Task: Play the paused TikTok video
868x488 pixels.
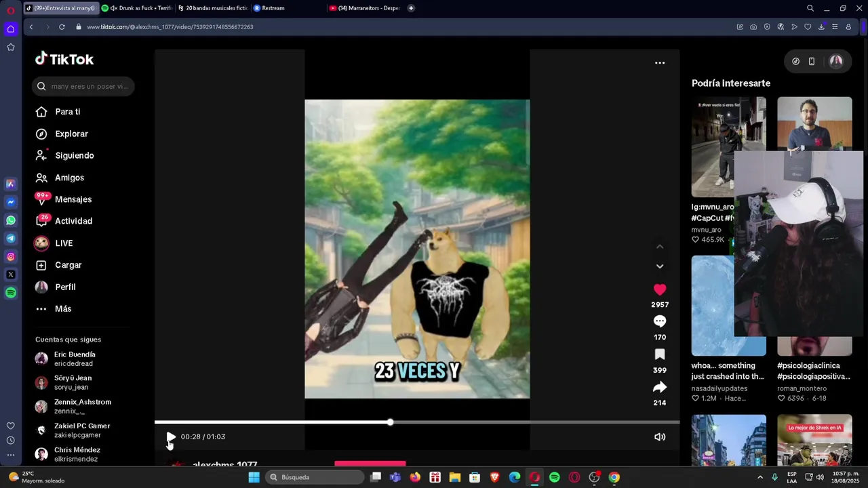Action: coord(171,437)
